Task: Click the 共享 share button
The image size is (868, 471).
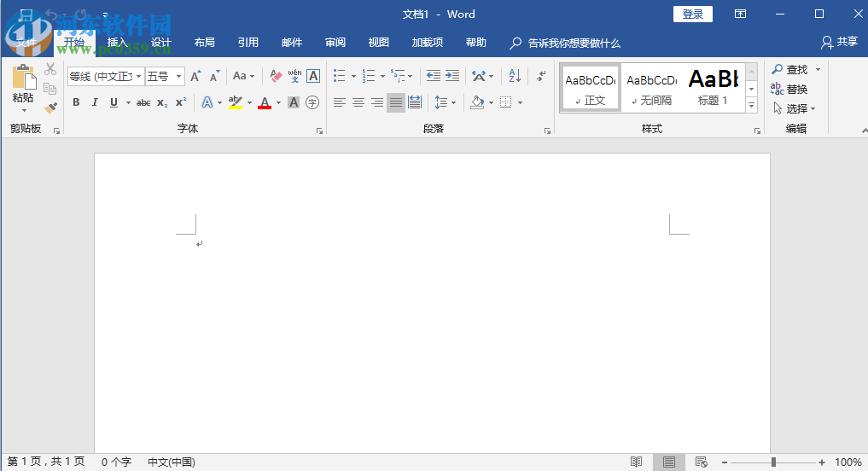Action: (x=840, y=42)
